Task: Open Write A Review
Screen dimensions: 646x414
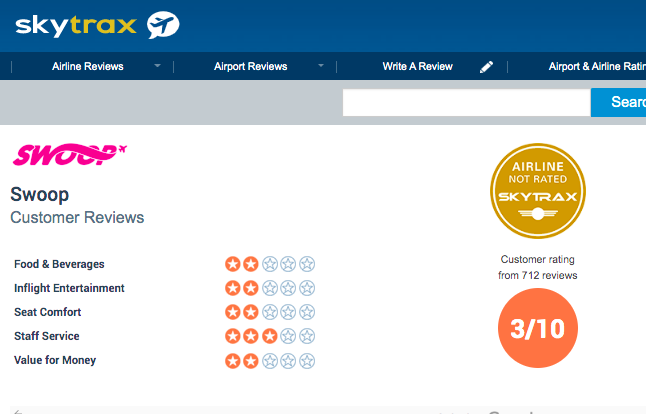Action: coord(417,66)
